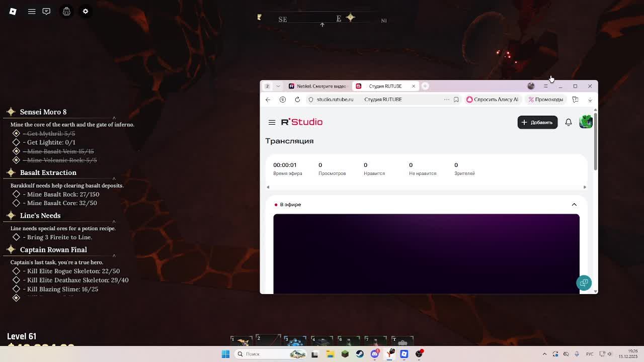Open the Windows Start menu

click(x=226, y=354)
